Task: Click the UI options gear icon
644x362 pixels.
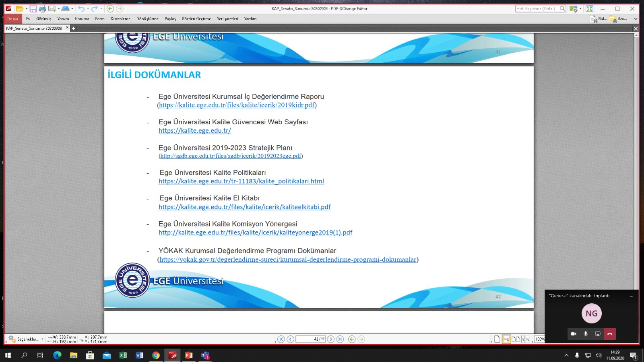Action: [573, 8]
